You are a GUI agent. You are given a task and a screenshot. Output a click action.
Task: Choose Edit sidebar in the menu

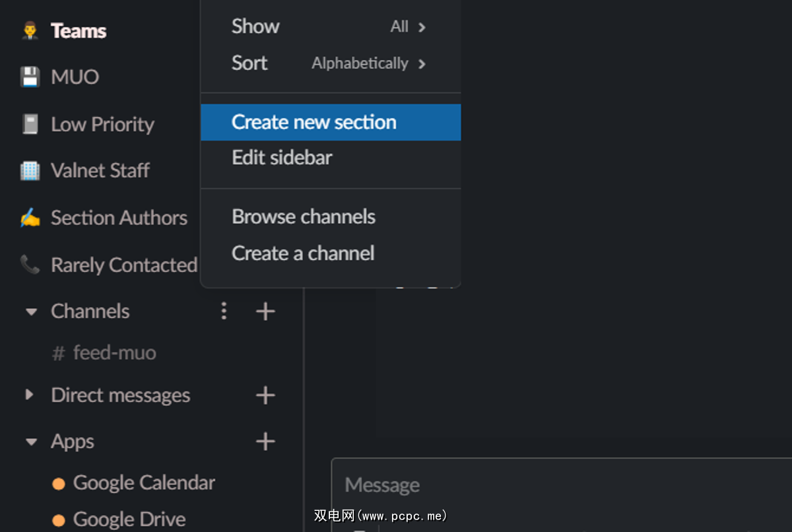pyautogui.click(x=282, y=158)
